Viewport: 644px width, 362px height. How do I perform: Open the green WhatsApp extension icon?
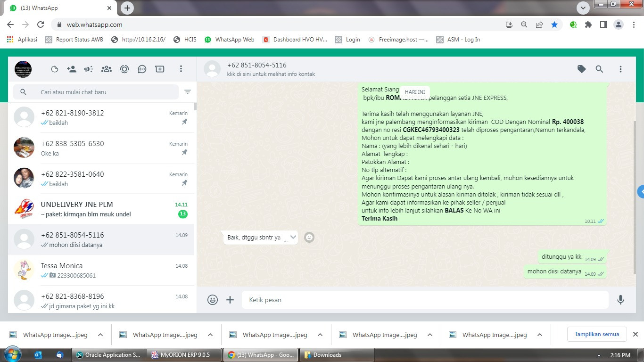pos(573,25)
